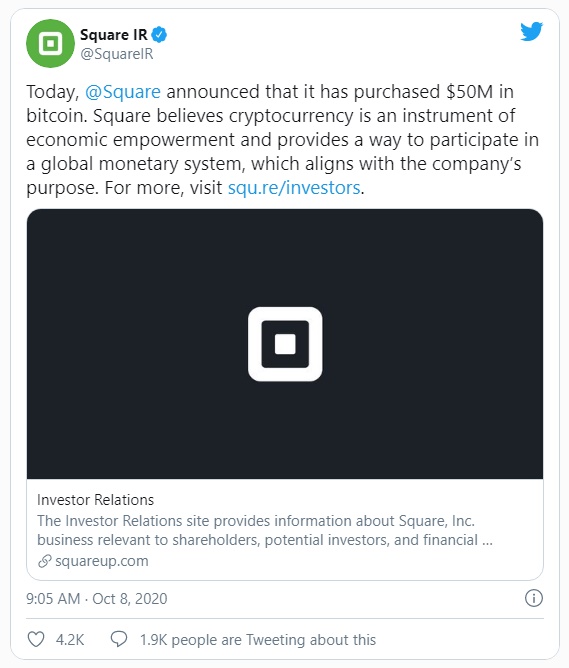The width and height of the screenshot is (569, 668).
Task: Click the reply speech bubble icon
Action: pos(119,639)
